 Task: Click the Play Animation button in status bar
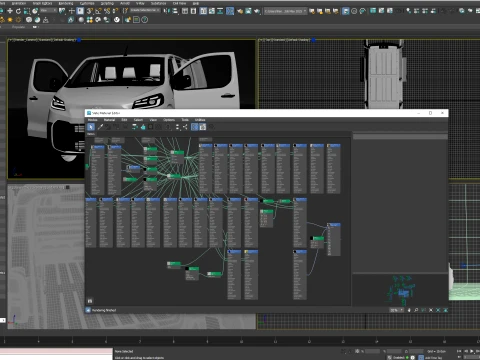tap(472, 351)
